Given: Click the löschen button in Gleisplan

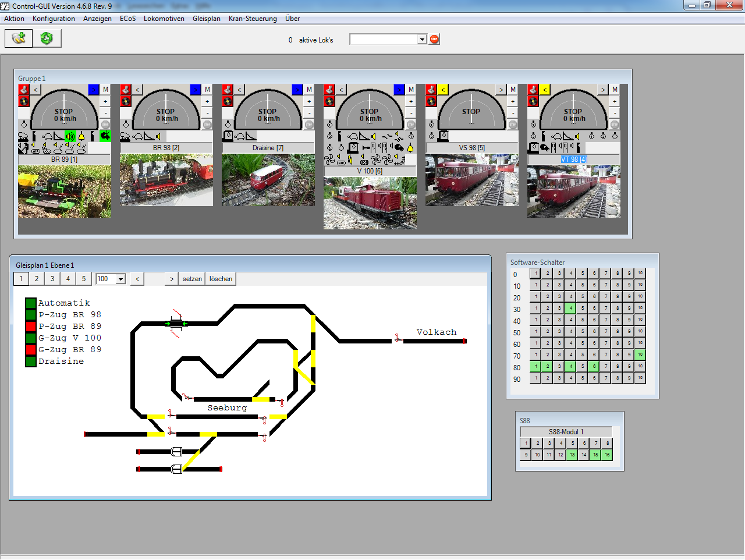Looking at the screenshot, I should point(221,279).
